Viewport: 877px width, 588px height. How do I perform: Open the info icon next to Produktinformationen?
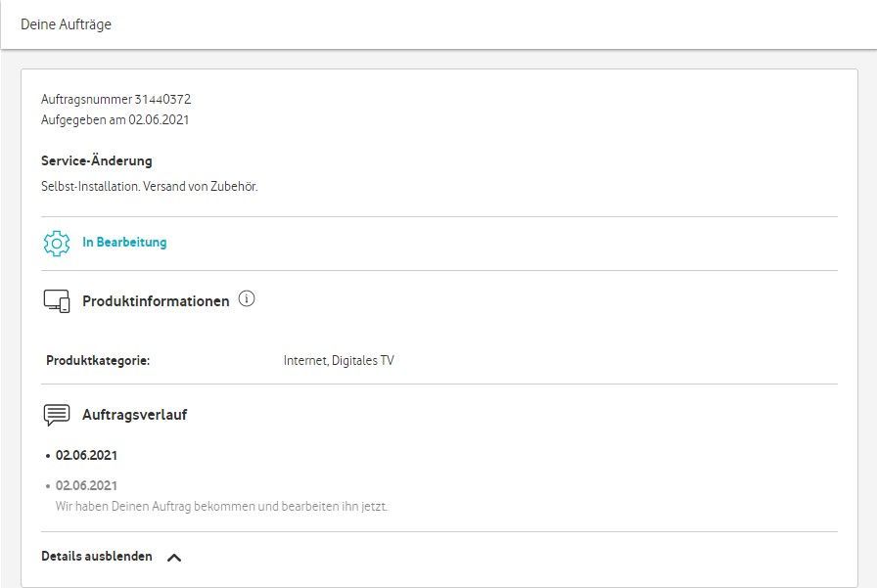[x=246, y=300]
